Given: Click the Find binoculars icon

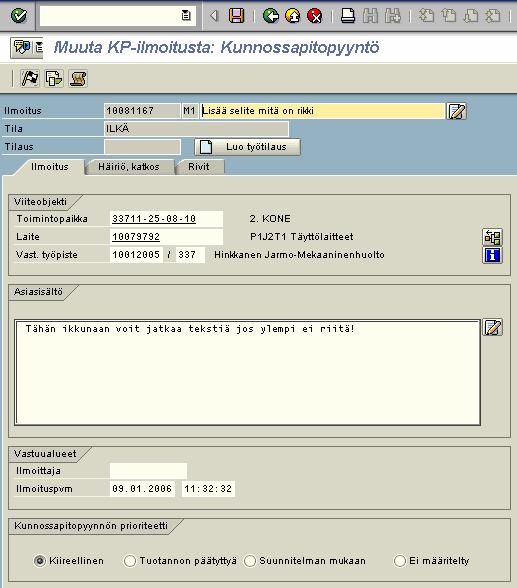Looking at the screenshot, I should (370, 16).
